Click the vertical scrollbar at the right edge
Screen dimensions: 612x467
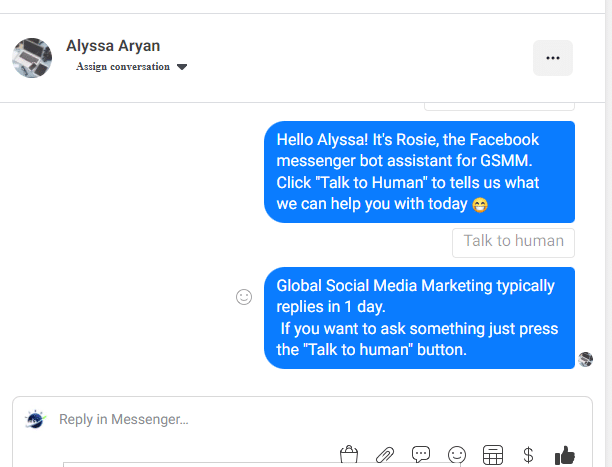(608, 234)
